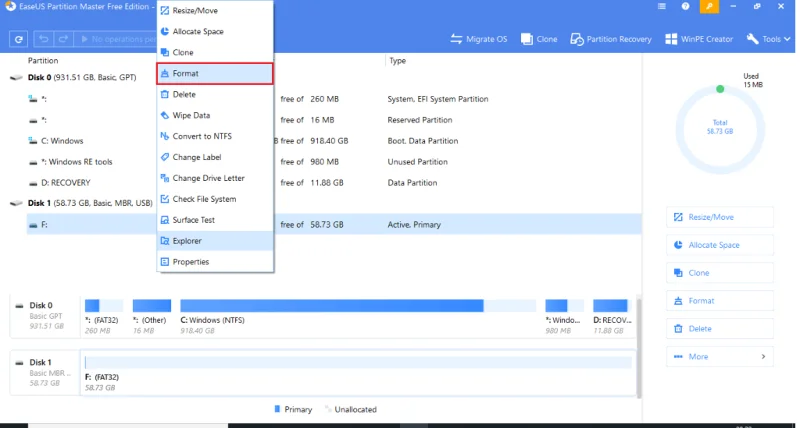Open the Clone tool in the top toolbar
800x428 pixels.
[x=539, y=39]
